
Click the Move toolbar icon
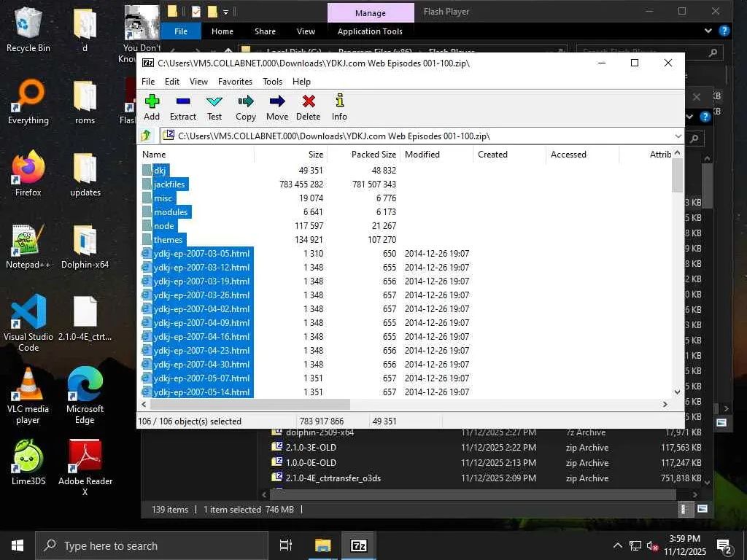pos(277,107)
